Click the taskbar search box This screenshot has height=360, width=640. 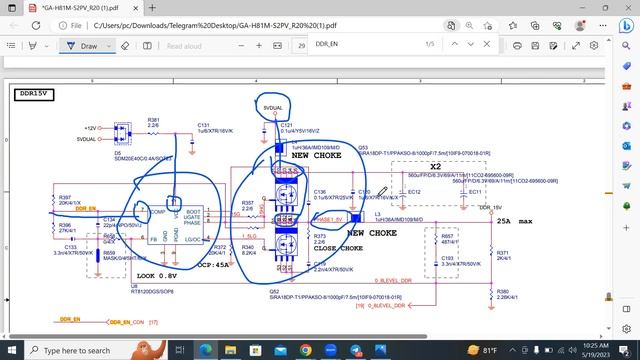(96, 350)
